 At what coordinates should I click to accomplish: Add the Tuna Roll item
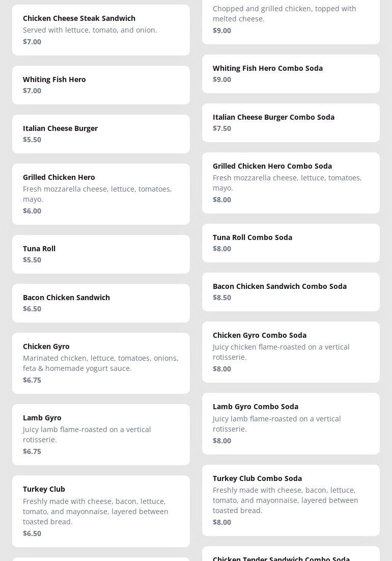coord(101,254)
